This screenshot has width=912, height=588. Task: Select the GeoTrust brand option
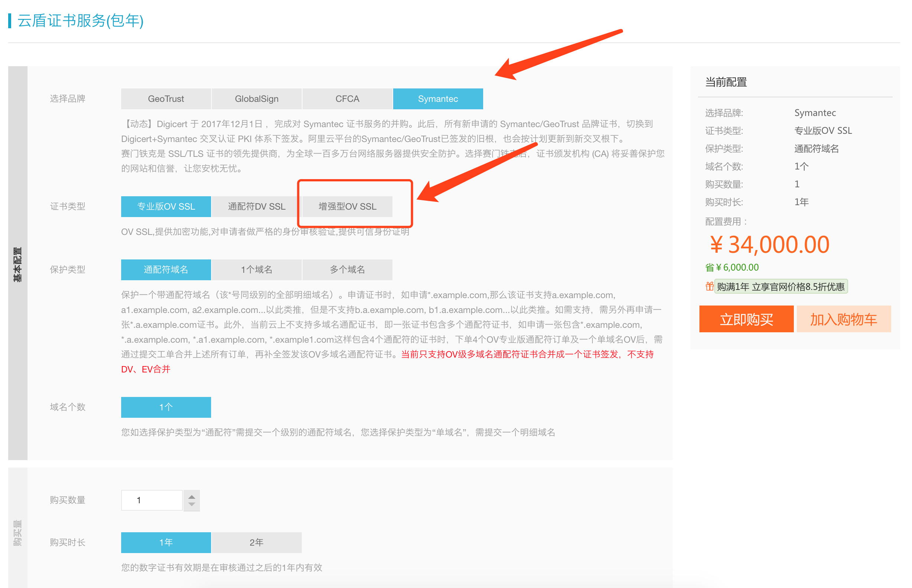coord(166,99)
